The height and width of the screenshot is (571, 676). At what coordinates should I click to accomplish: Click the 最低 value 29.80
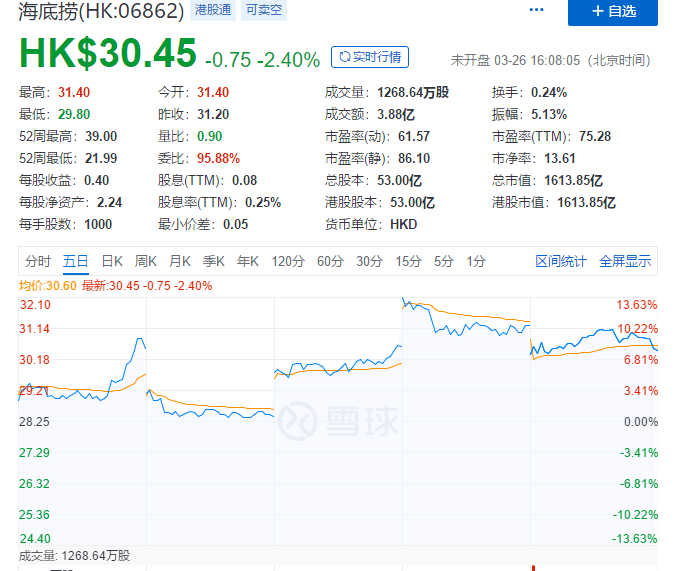pos(74,114)
